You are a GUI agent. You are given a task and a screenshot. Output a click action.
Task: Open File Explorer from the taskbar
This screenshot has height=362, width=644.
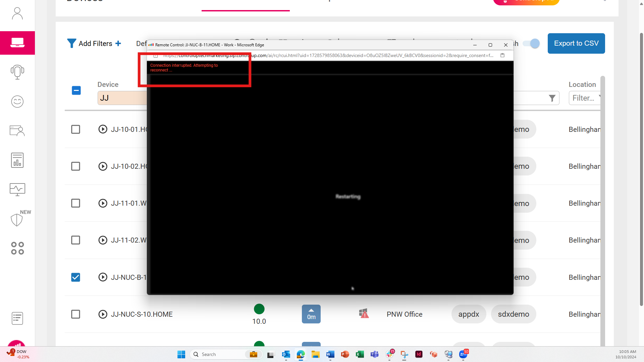(x=315, y=354)
